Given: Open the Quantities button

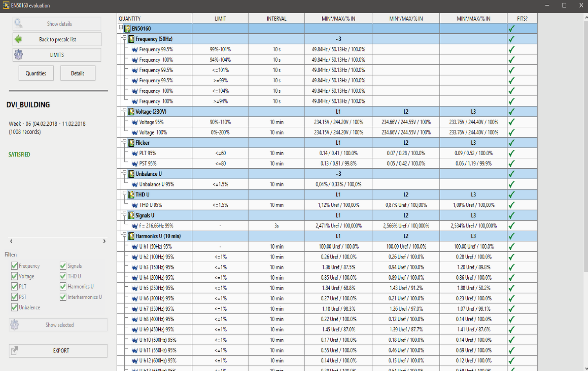Looking at the screenshot, I should (36, 73).
